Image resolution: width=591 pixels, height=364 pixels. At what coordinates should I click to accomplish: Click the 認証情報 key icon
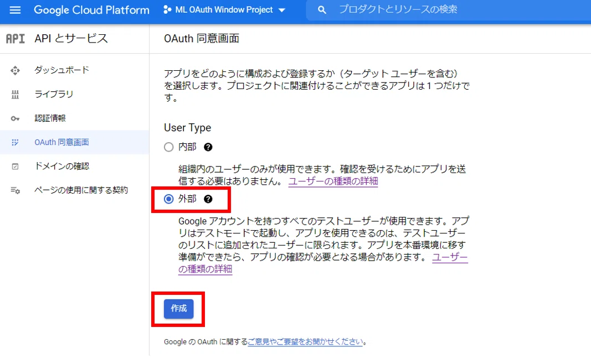coord(15,118)
